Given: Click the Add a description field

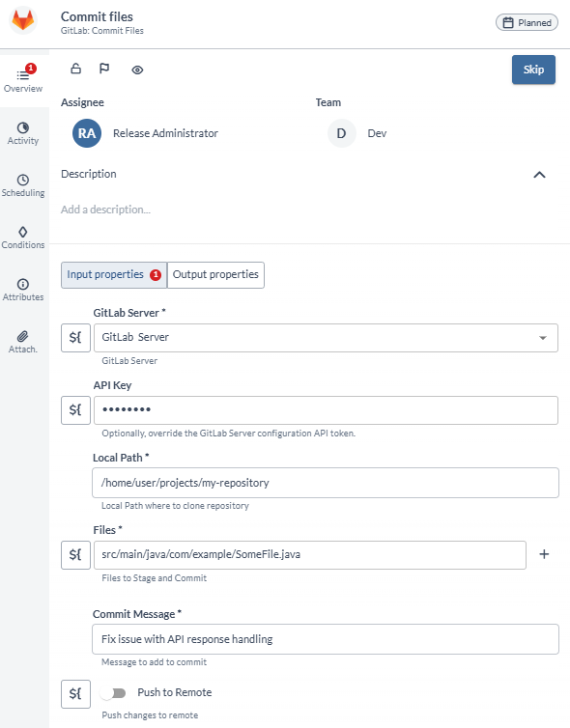Looking at the screenshot, I should pyautogui.click(x=105, y=210).
